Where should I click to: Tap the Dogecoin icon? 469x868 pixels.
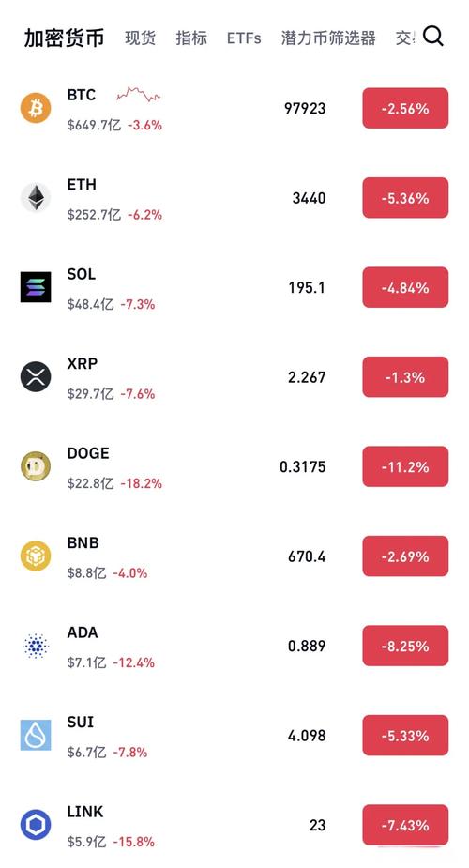36,466
